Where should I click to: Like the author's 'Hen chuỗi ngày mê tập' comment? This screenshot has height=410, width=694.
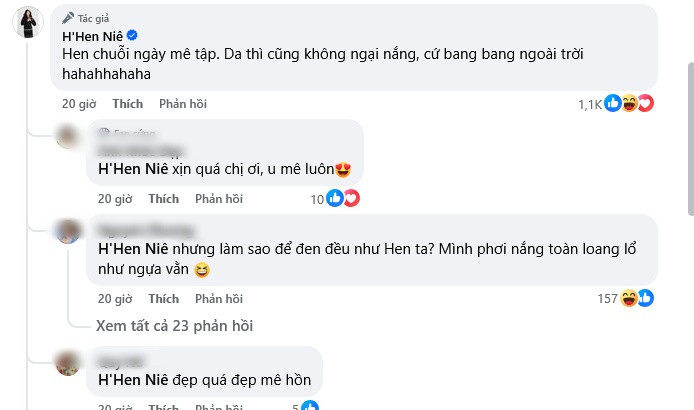click(128, 103)
